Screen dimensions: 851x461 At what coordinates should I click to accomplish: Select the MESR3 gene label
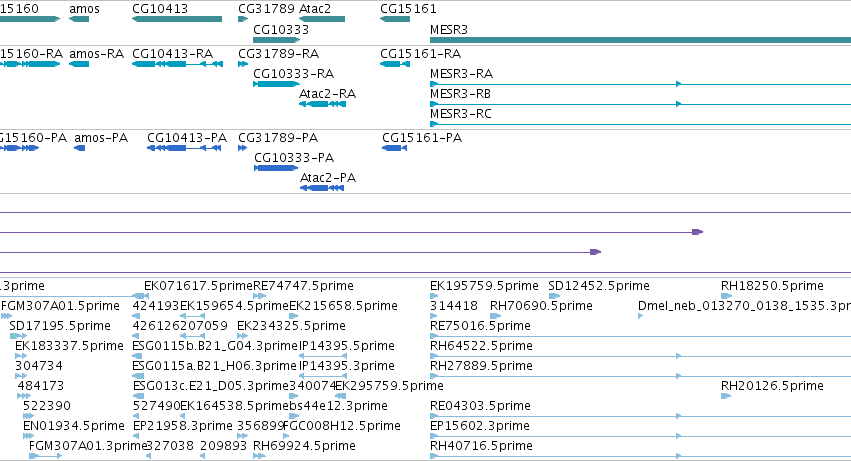pyautogui.click(x=448, y=29)
